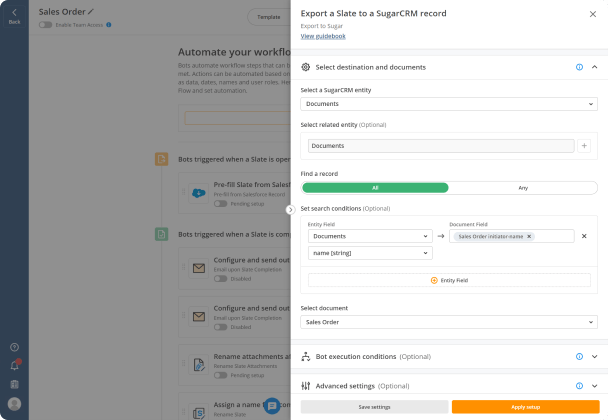Open info for Select destination and documents
This screenshot has height=420, width=608.
[x=579, y=67]
